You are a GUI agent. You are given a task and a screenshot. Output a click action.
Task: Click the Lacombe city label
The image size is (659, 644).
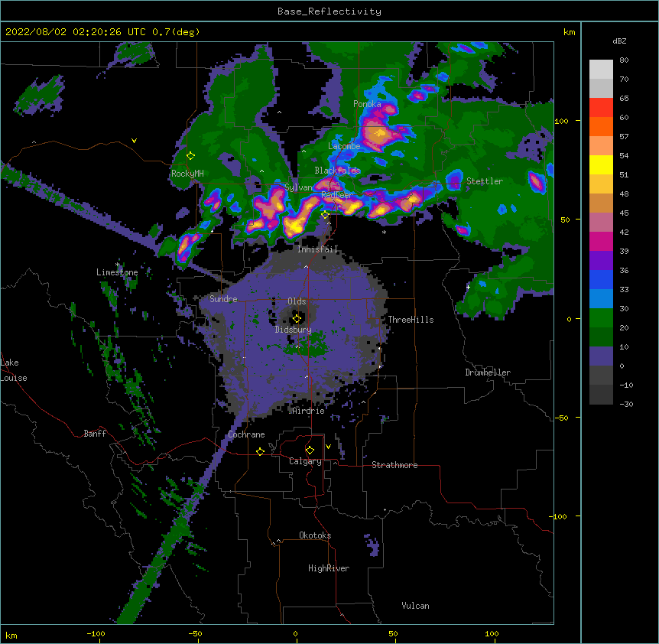pyautogui.click(x=344, y=146)
